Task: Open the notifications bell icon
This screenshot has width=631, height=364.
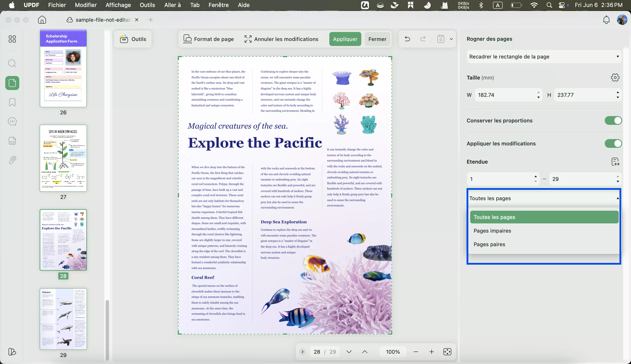Action: click(606, 20)
